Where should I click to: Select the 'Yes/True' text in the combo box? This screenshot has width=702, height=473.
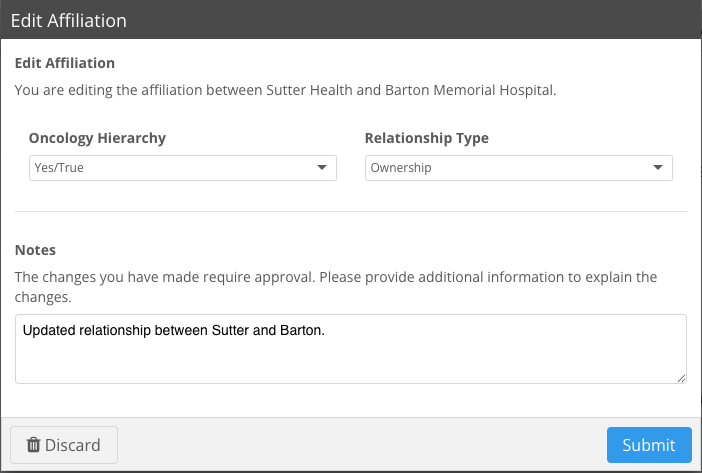tap(59, 168)
